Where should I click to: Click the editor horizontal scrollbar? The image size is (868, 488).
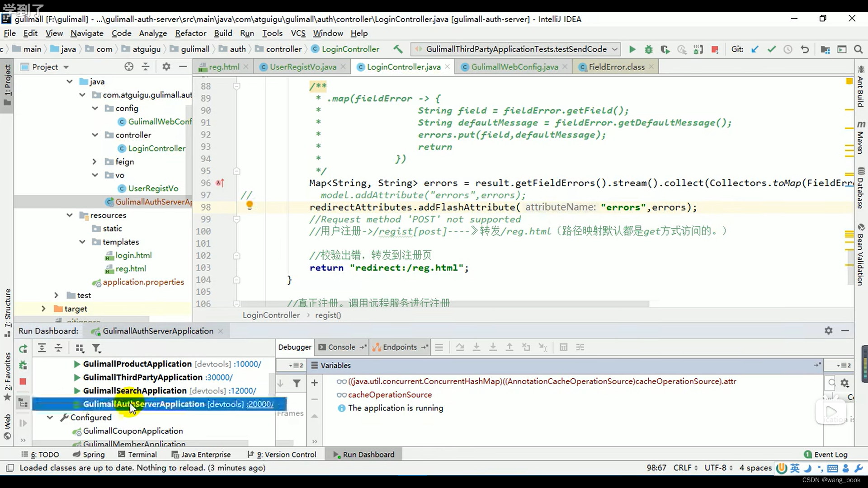click(445, 304)
